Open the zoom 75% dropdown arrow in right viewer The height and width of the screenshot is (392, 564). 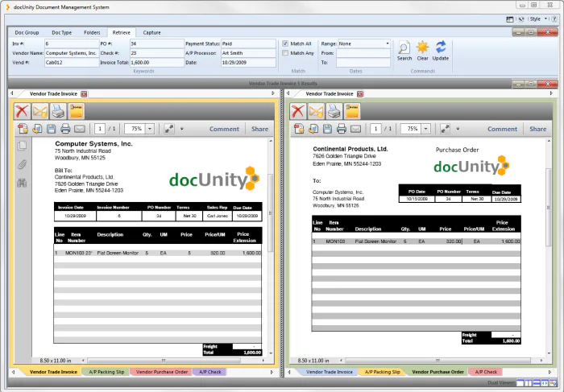[x=426, y=129]
